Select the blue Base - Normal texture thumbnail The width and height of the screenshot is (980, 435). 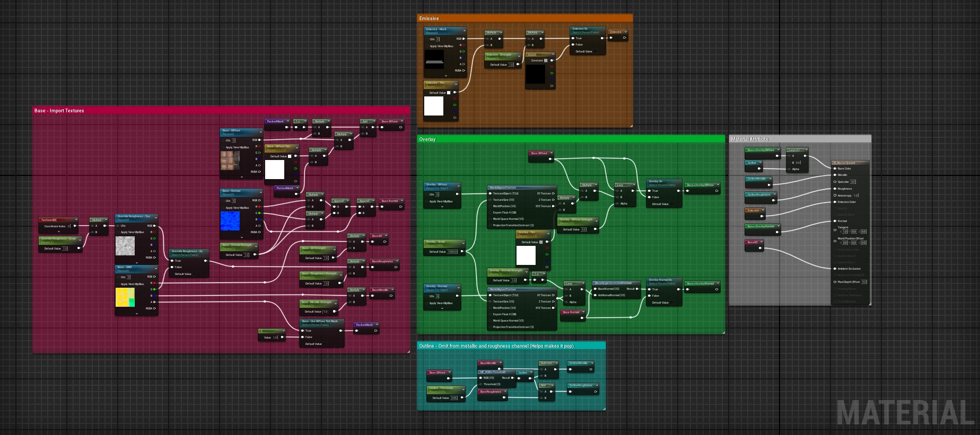tap(230, 221)
